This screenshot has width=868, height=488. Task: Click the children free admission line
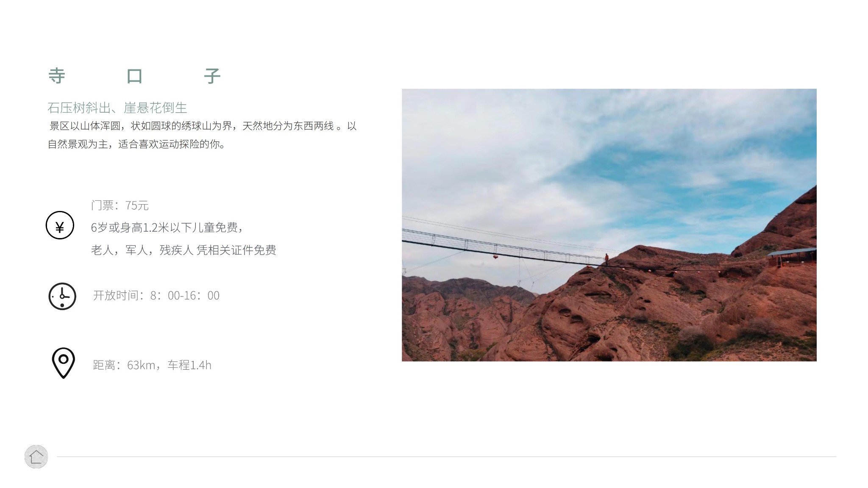tap(167, 227)
